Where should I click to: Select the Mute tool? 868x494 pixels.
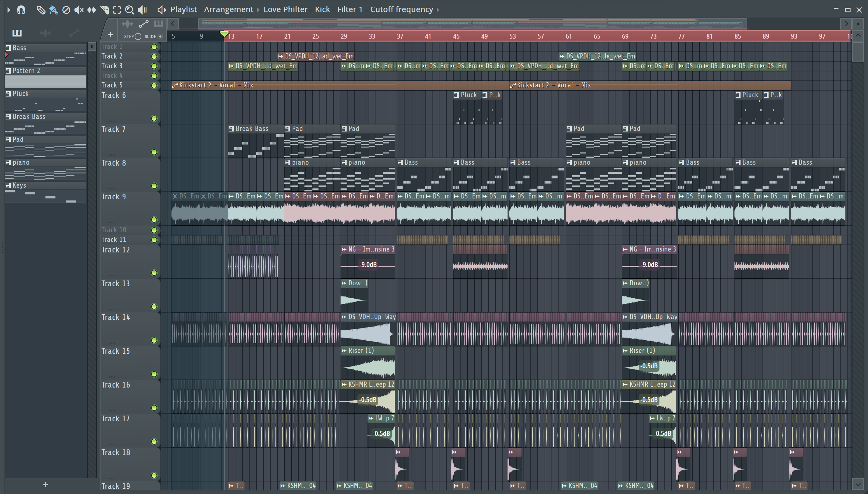tap(79, 10)
